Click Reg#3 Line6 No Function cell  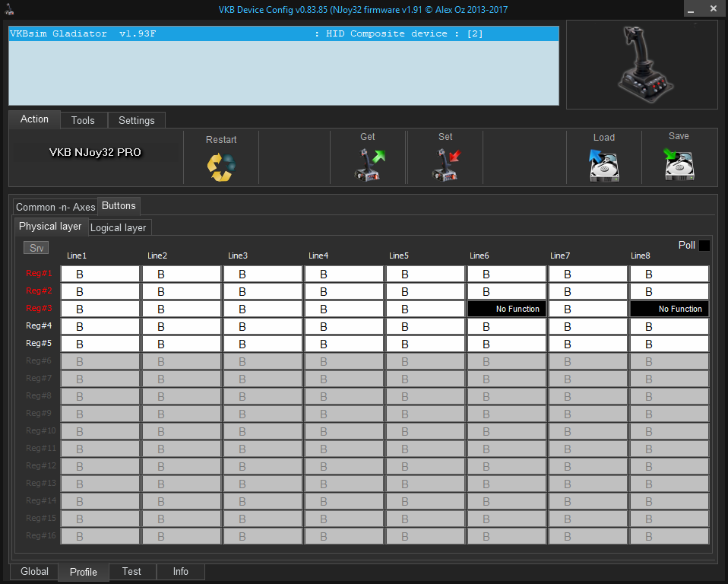[x=507, y=309]
